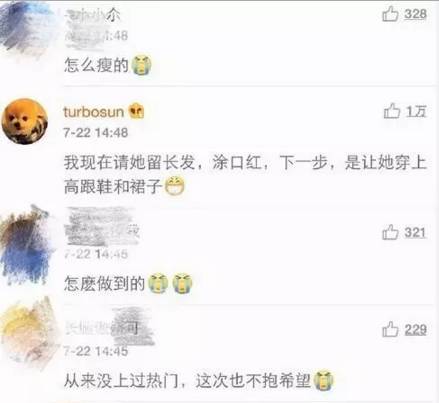Open turbosun's comment about 留长发
439x403 pixels.
tap(245, 175)
